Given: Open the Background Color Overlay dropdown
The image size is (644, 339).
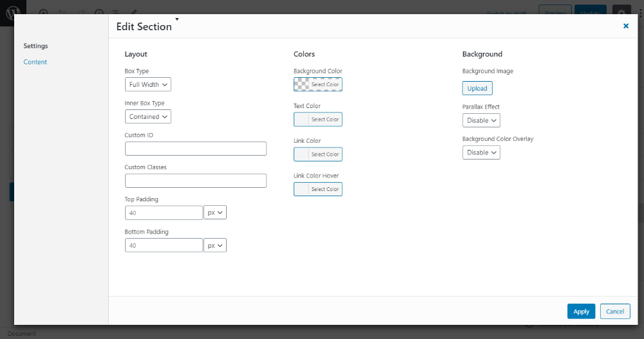Looking at the screenshot, I should click(481, 152).
